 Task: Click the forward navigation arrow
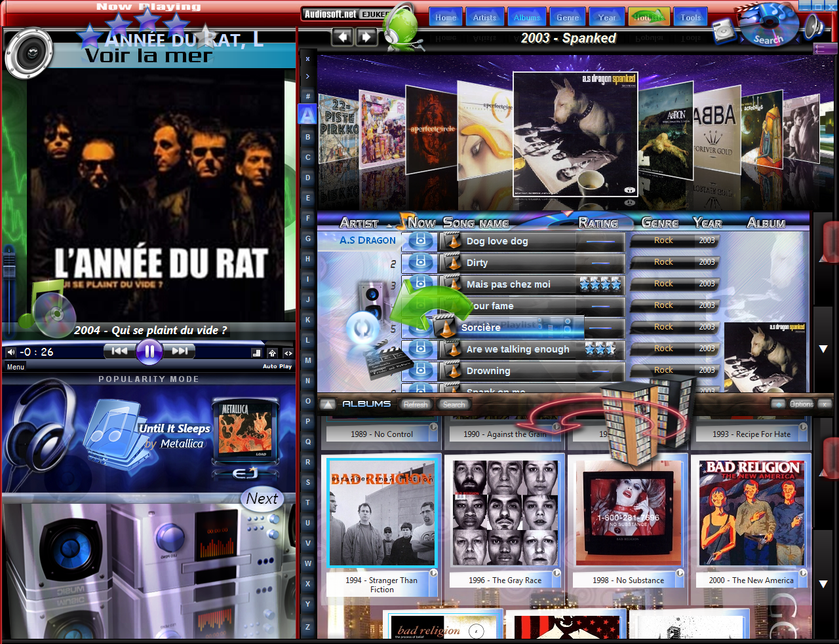[x=366, y=37]
